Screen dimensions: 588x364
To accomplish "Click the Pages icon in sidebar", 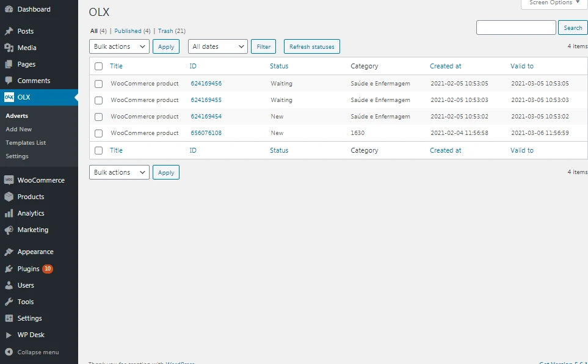I will click(x=9, y=64).
